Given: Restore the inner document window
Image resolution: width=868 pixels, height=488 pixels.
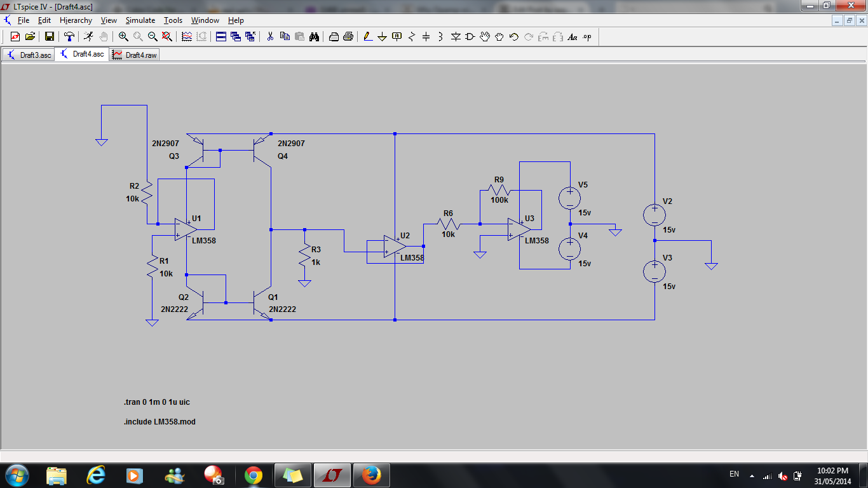Looking at the screenshot, I should [849, 20].
